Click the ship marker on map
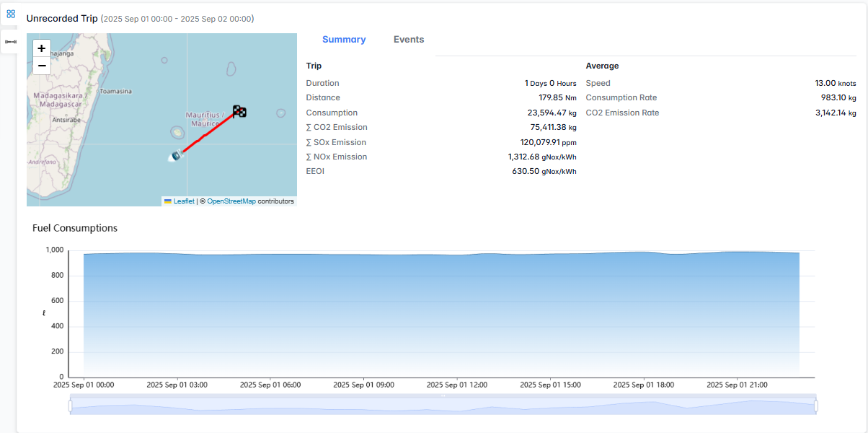The width and height of the screenshot is (868, 433). click(175, 155)
